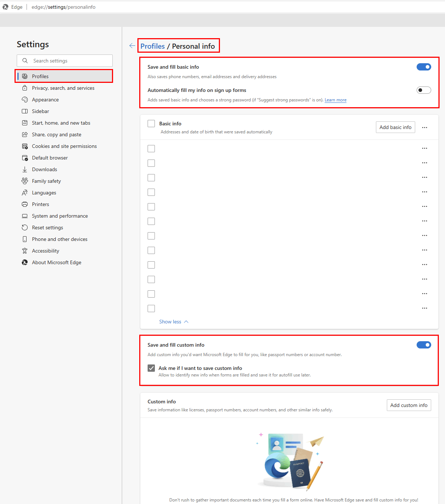
Task: Click the Appearance palette icon
Action: 25,100
